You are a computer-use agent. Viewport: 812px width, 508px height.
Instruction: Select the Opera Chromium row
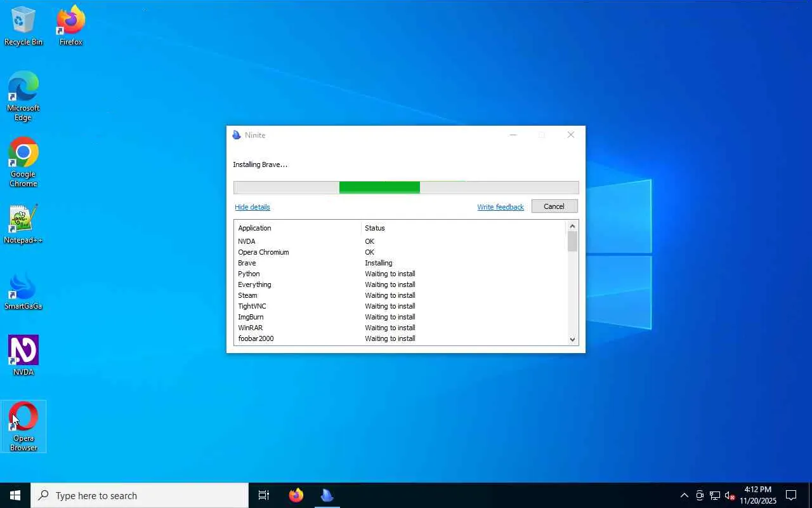401,252
